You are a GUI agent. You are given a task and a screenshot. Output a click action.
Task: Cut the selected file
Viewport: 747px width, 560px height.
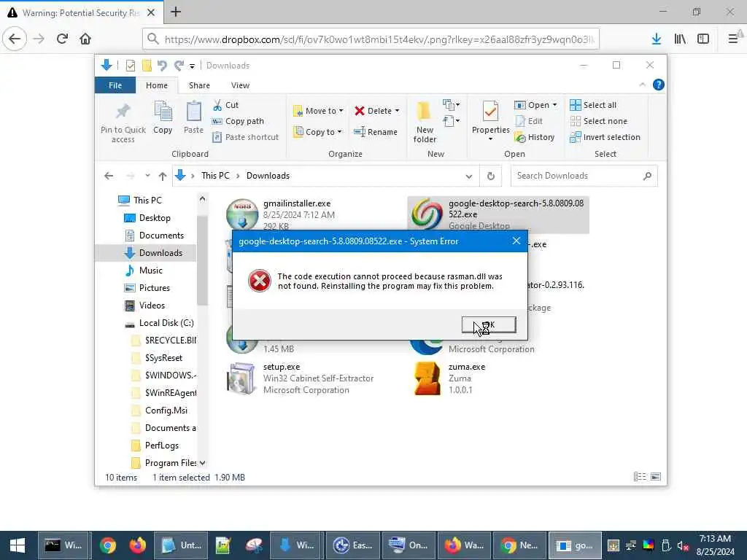coord(226,105)
